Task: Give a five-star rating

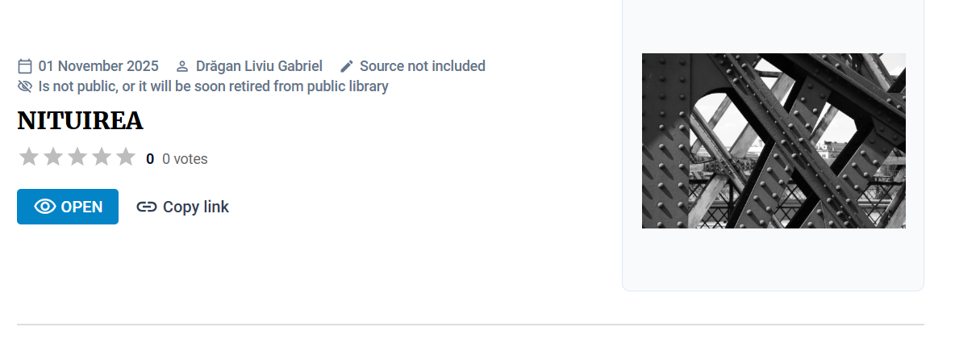Action: point(126,157)
